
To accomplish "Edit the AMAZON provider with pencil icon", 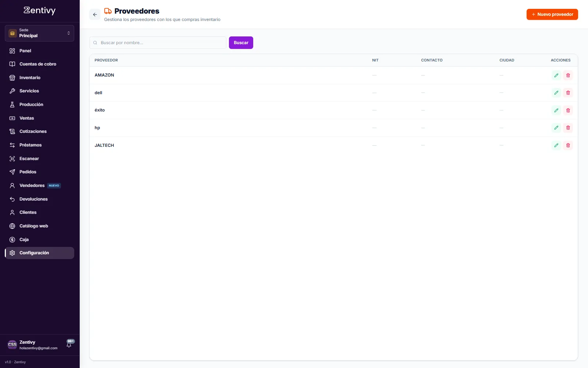I will tap(556, 75).
